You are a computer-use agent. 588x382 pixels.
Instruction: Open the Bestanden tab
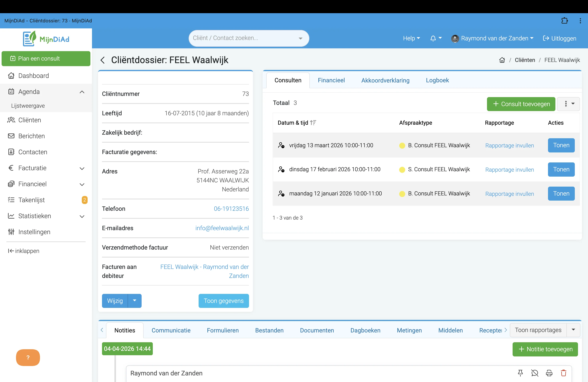[269, 330]
